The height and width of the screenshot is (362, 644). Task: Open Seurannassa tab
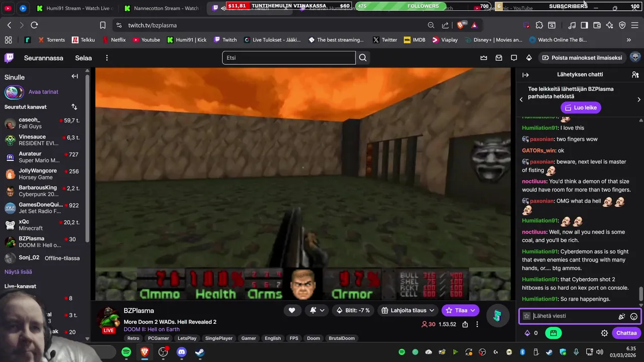click(44, 58)
